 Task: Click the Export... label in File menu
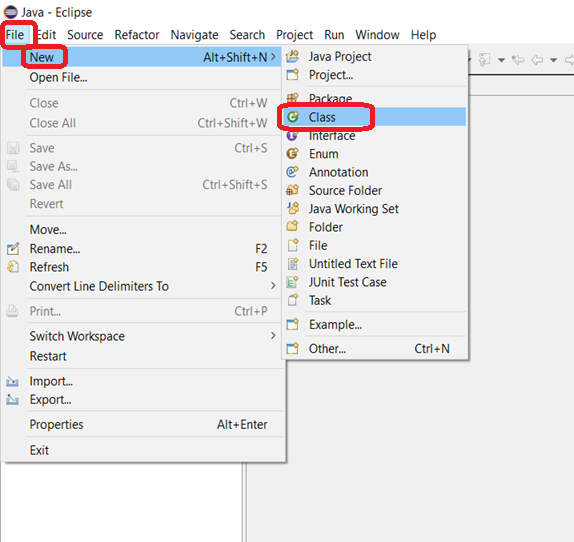[x=51, y=400]
